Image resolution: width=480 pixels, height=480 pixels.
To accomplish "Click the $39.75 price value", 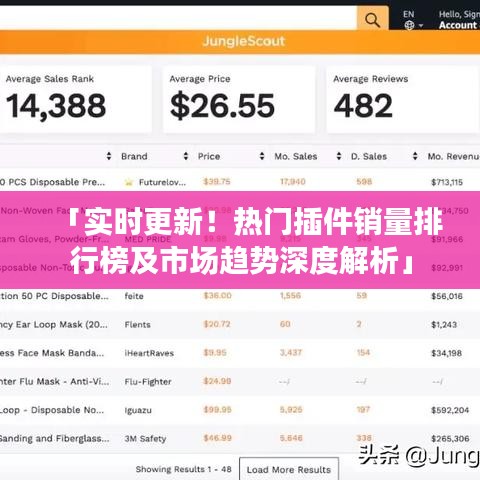I will 217,182.
